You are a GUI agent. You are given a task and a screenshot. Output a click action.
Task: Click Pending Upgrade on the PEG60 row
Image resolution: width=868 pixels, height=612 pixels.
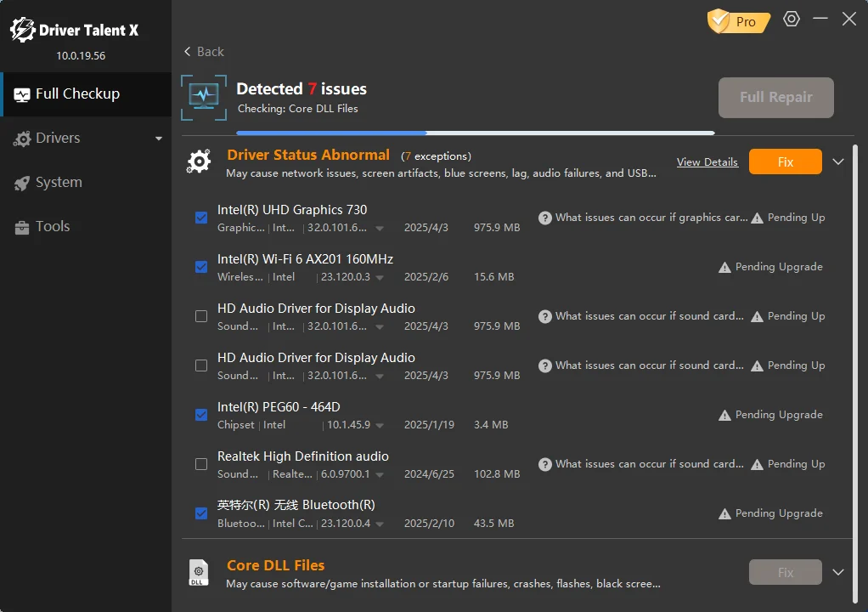[x=779, y=415]
